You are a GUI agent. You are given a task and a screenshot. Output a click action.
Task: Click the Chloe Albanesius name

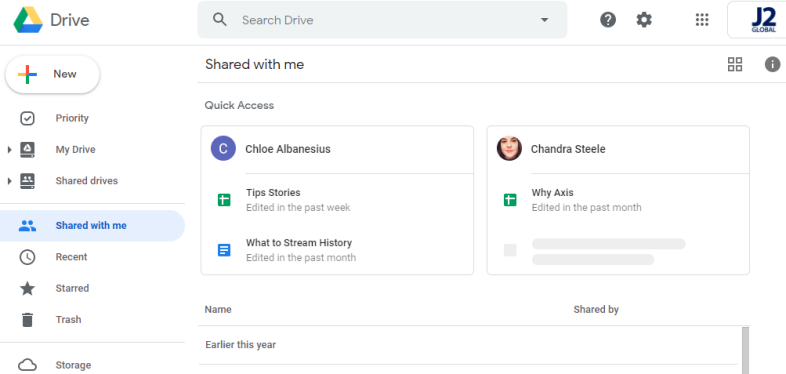[x=288, y=149]
